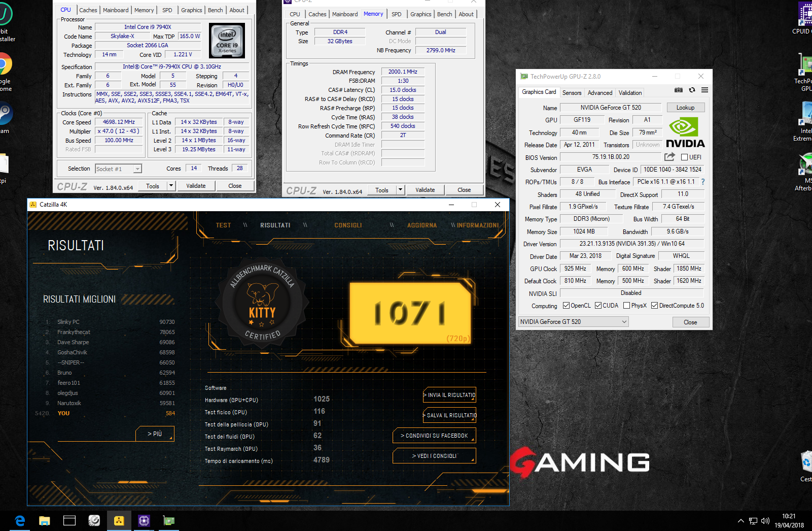Open the SPD tab in Memory CPU-Z window
The width and height of the screenshot is (812, 531).
(x=397, y=14)
